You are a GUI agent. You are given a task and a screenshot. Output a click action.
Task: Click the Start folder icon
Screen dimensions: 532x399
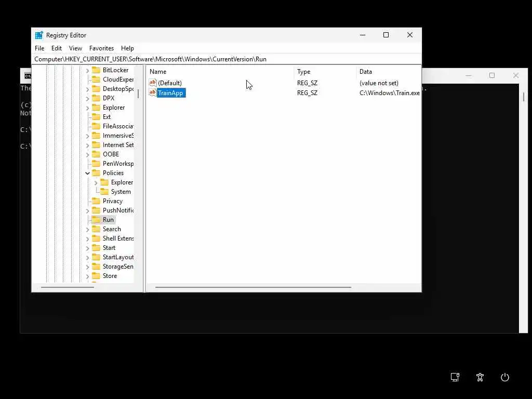coord(96,248)
